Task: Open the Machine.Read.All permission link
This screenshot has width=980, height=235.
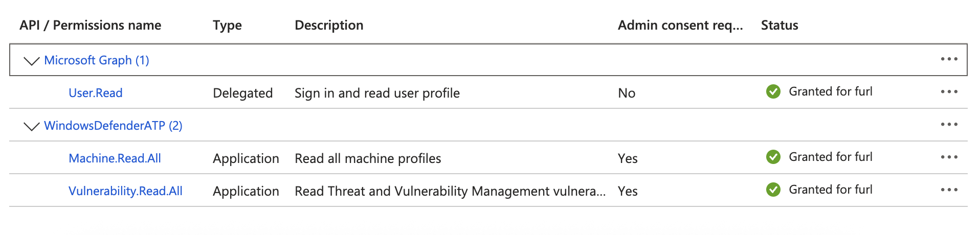Action: [115, 158]
